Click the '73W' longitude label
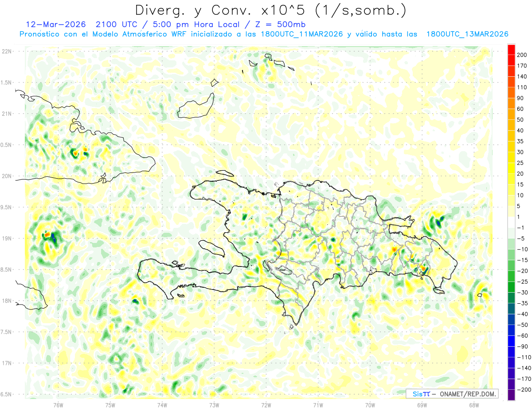 (x=214, y=405)
